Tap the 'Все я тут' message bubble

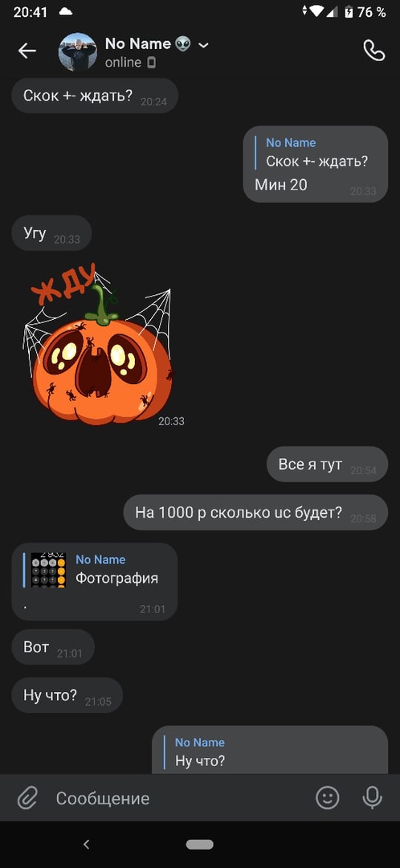(x=327, y=464)
